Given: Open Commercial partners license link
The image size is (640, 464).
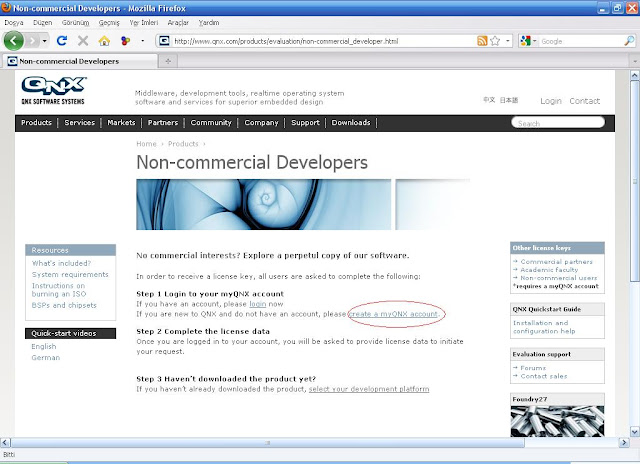Looking at the screenshot, I should 556,262.
